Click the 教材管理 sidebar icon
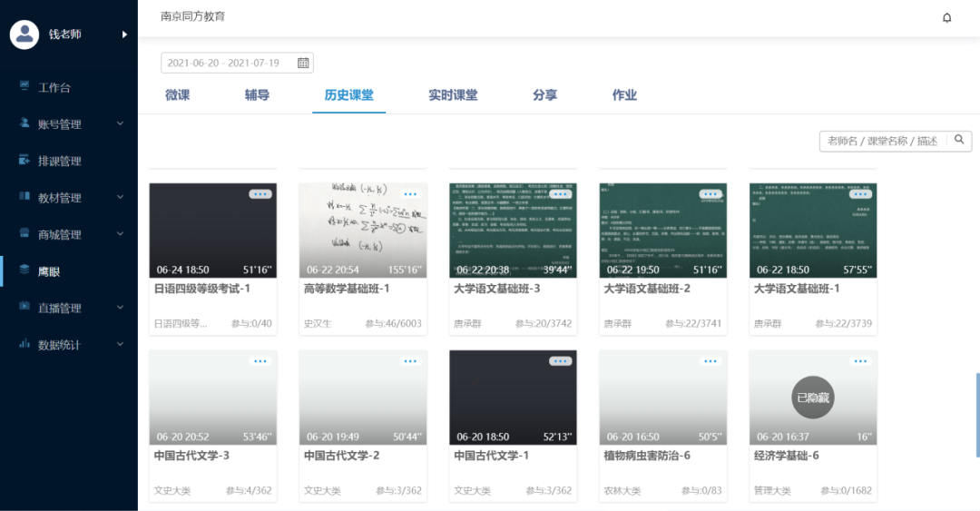The height and width of the screenshot is (511, 980). pos(24,196)
